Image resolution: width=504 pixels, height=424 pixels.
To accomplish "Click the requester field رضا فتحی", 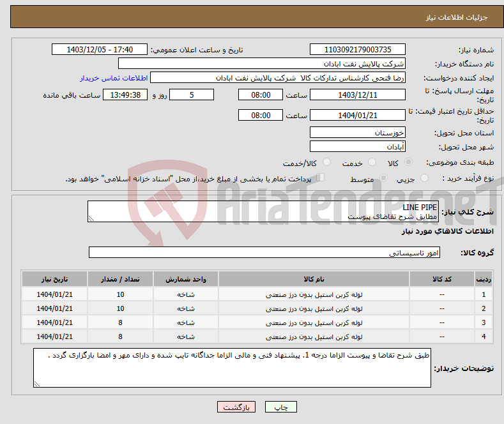I will point(278,78).
